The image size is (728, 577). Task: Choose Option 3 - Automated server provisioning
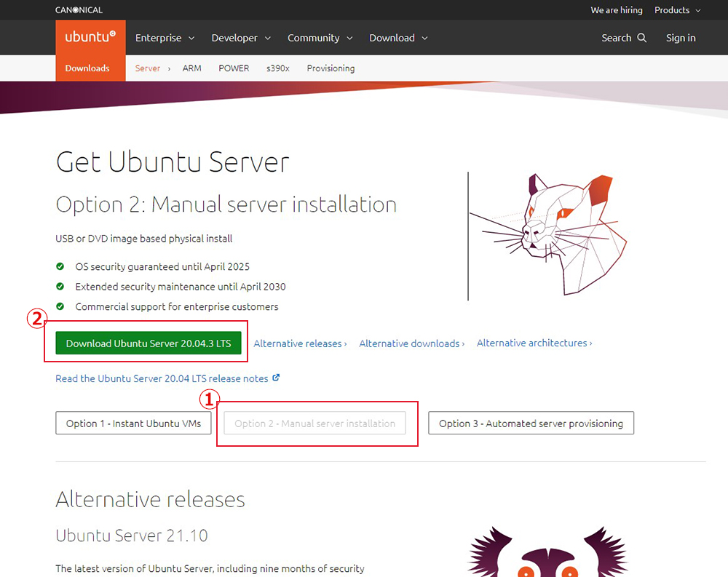pos(531,423)
